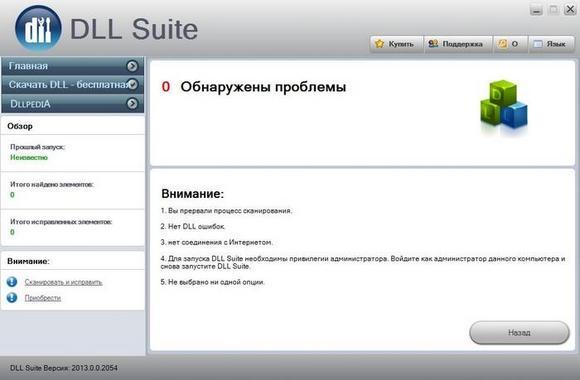Click the Неизвестно last-run value
The image size is (580, 380).
(29, 157)
